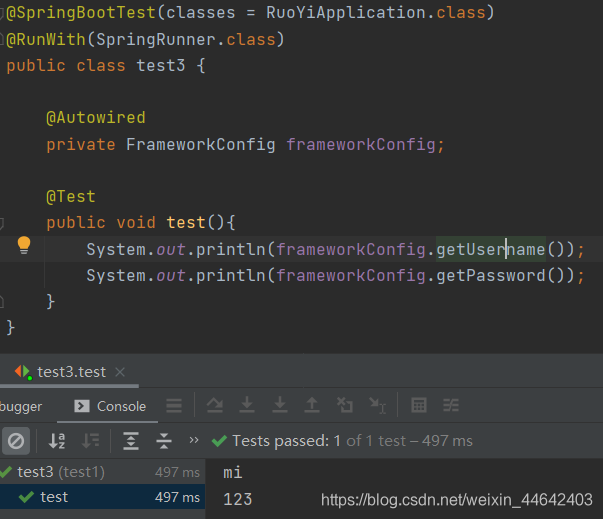Image resolution: width=603 pixels, height=519 pixels.
Task: Click the FrameworkConfig type name
Action: click(x=201, y=145)
